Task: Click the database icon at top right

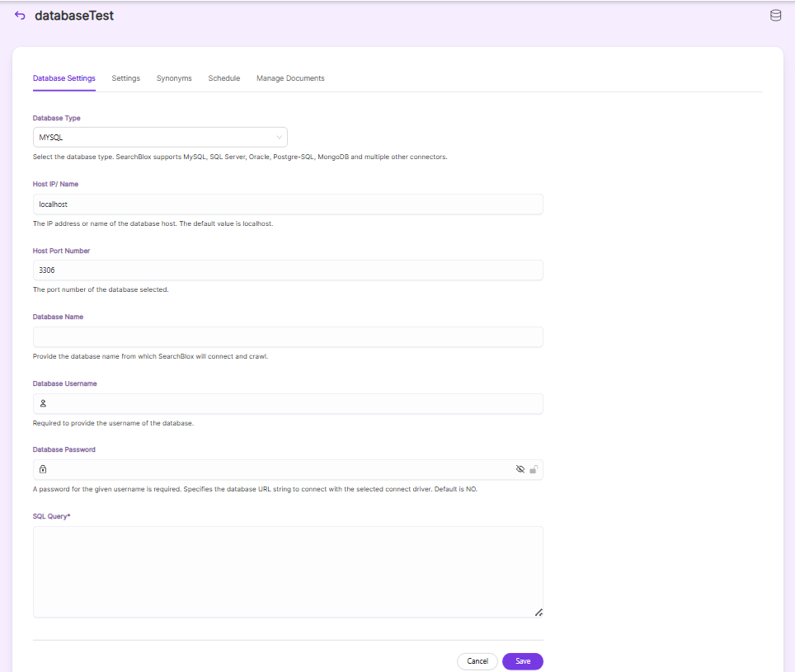Action: (775, 16)
